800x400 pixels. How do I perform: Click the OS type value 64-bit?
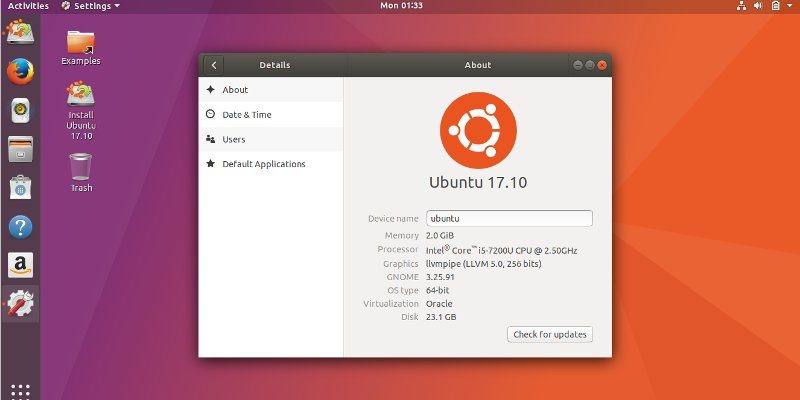click(438, 290)
